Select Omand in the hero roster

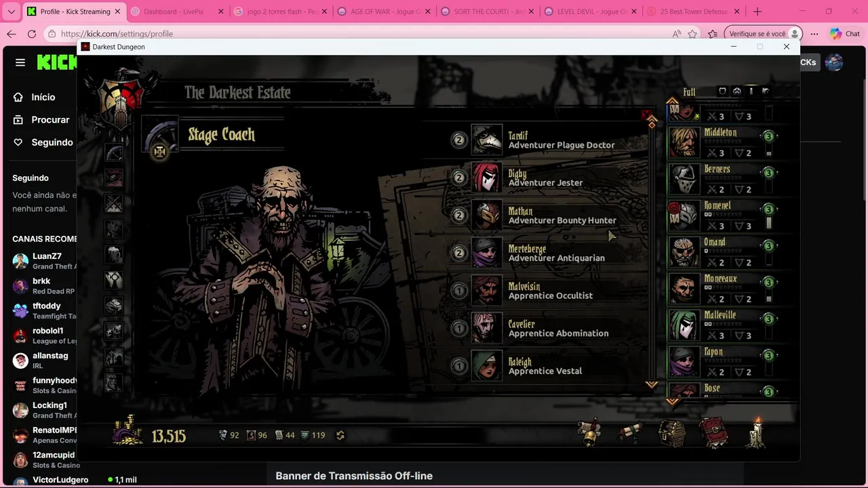tap(723, 252)
